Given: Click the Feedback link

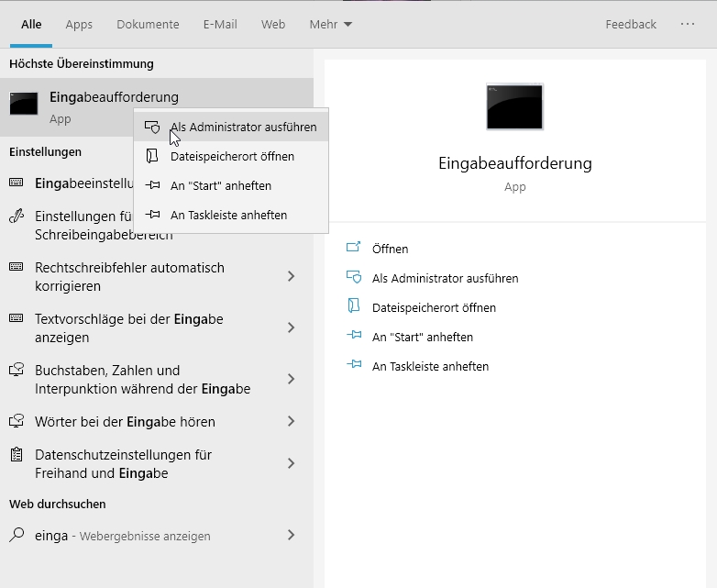Looking at the screenshot, I should (631, 24).
